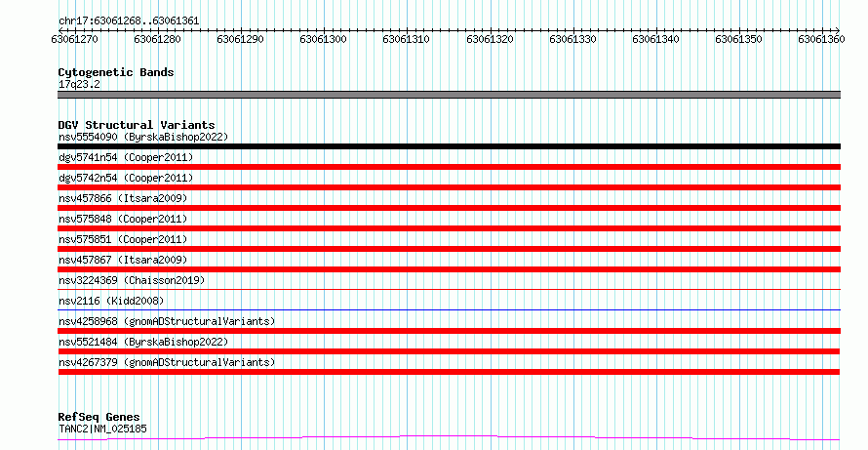
Task: Click ruler position 63061340
Action: (656, 39)
